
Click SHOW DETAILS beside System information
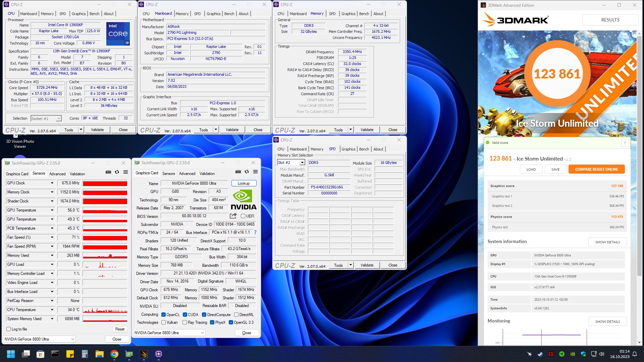point(607,242)
